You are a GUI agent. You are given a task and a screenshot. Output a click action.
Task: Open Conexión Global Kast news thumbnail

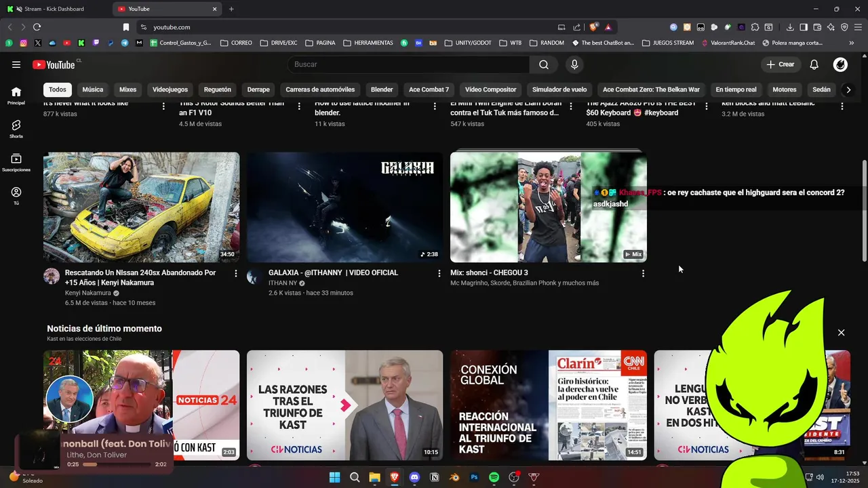coord(548,405)
